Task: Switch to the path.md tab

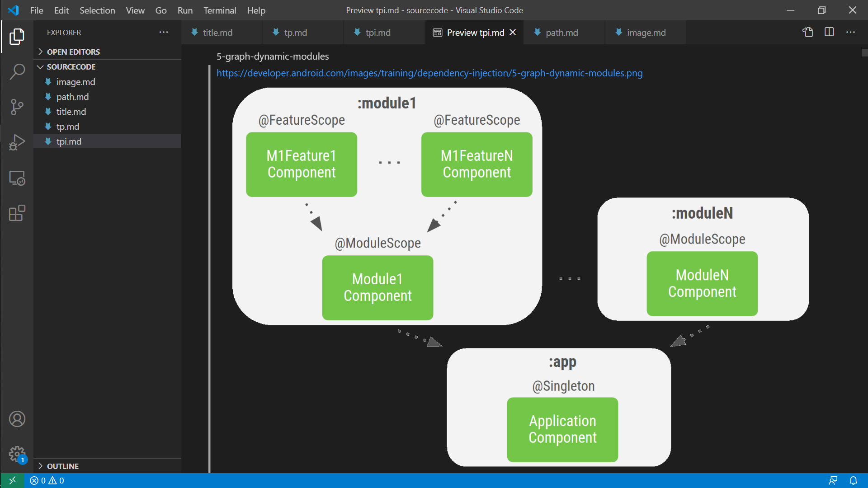Action: 561,33
